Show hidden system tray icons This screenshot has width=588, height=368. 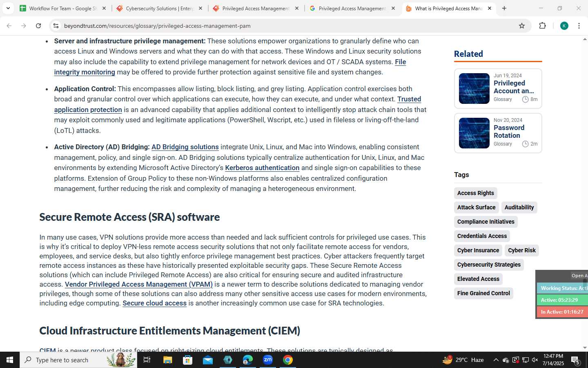point(496,360)
